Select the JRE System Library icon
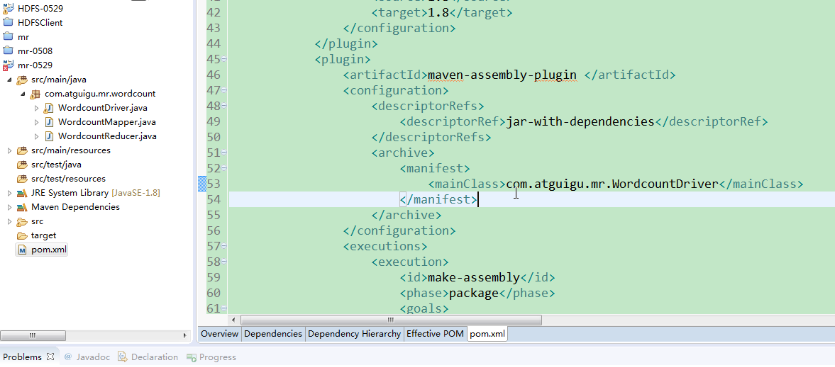This screenshot has width=835, height=367. [22, 193]
